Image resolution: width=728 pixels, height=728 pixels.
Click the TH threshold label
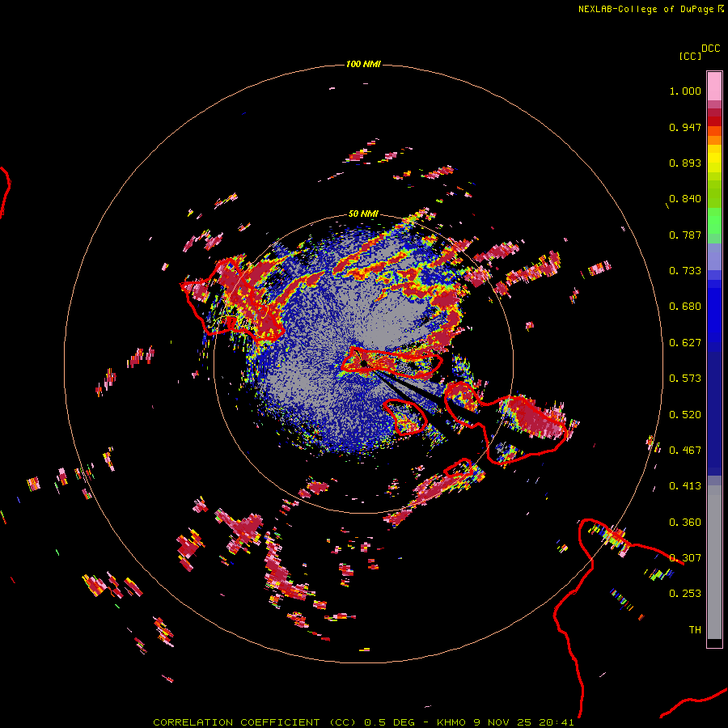point(695,630)
